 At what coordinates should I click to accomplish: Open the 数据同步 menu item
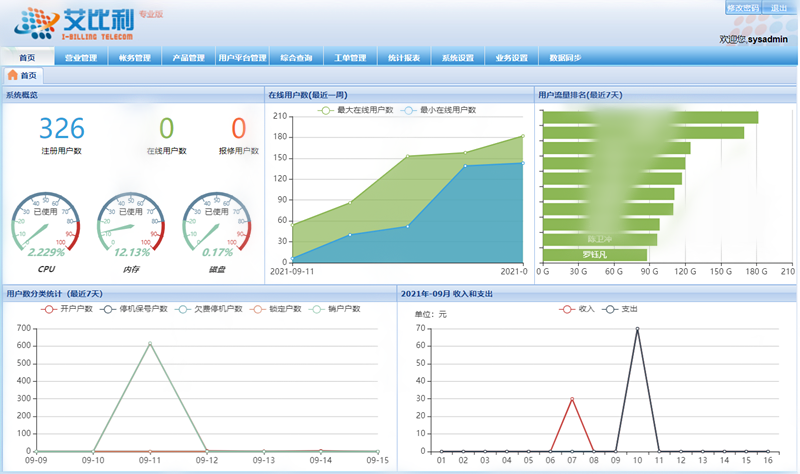pos(567,57)
